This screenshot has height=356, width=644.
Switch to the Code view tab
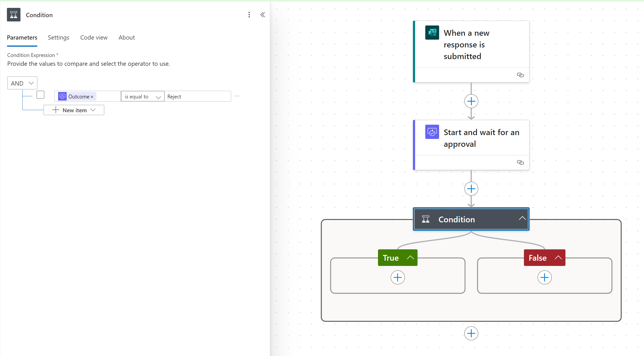(94, 38)
